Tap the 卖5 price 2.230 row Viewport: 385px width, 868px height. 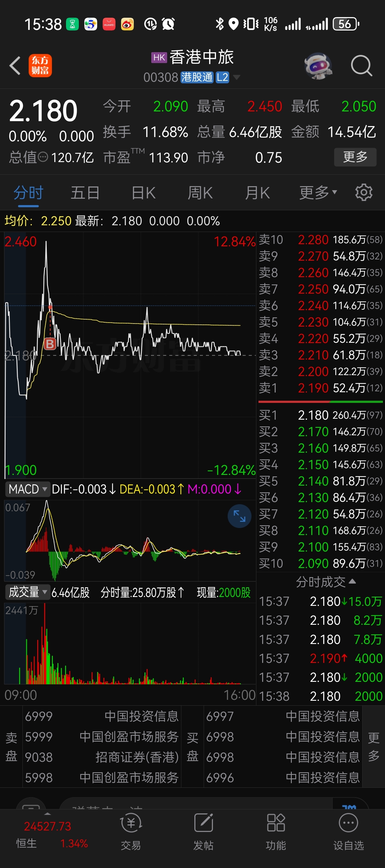coord(321,322)
